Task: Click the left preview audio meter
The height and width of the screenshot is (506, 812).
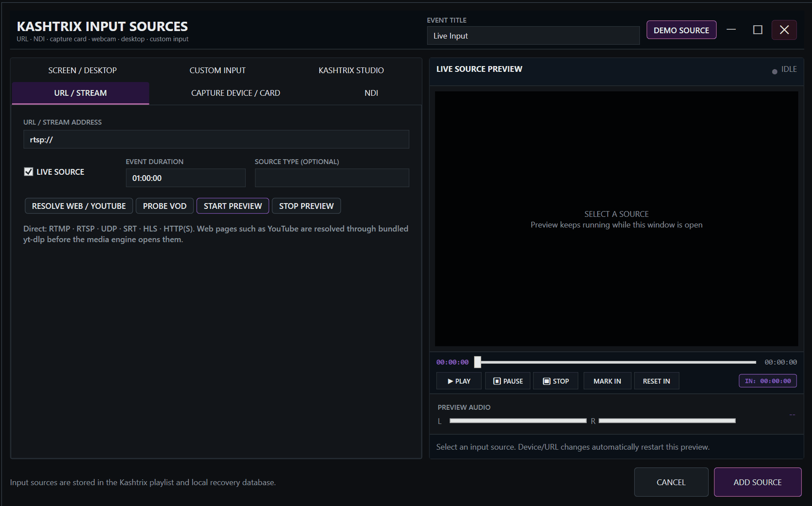Action: pos(518,420)
